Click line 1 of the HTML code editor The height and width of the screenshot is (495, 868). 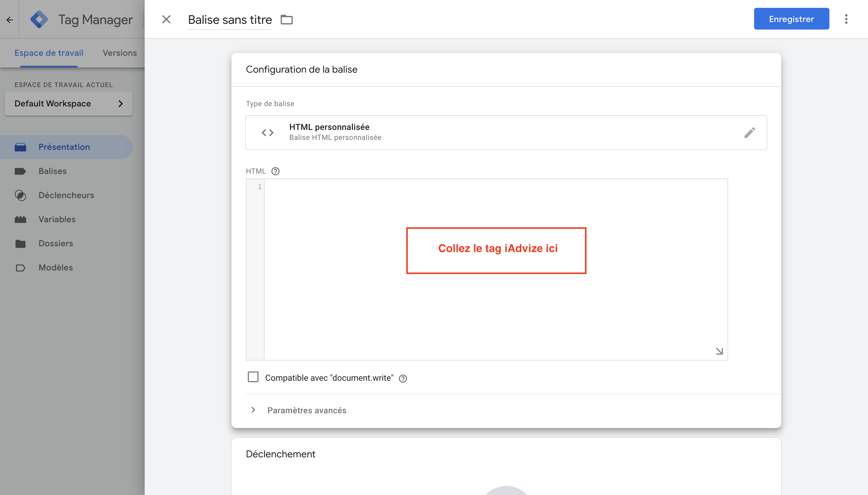coord(496,187)
